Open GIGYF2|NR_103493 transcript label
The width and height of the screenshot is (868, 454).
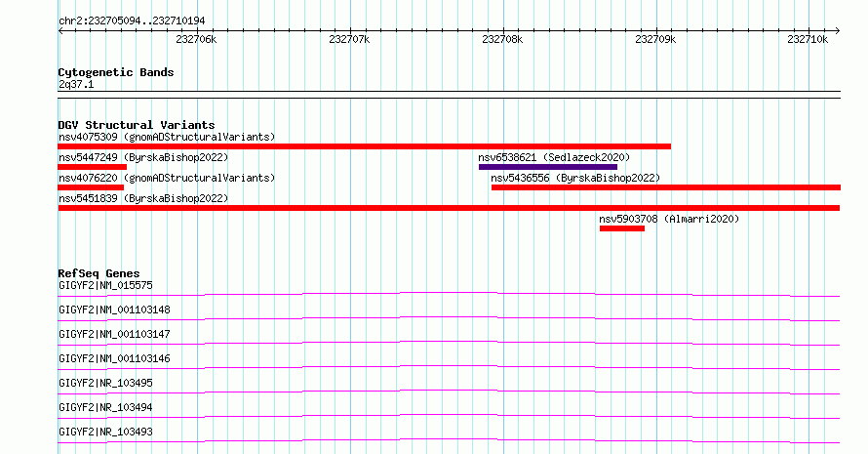[105, 432]
